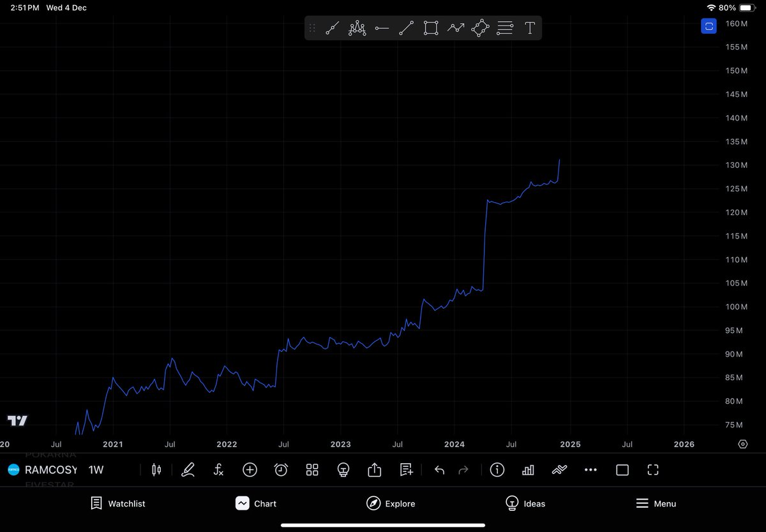
Task: Tap the RAMCOSY symbol name
Action: [x=51, y=469]
